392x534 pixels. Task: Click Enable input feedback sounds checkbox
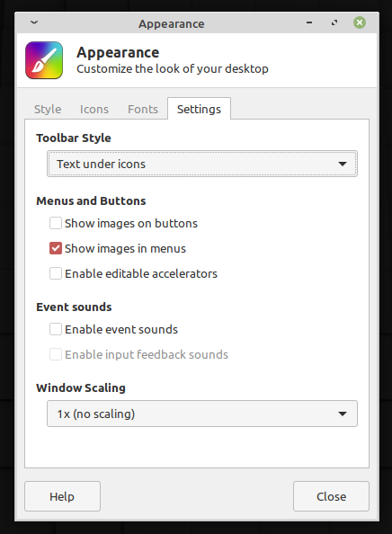pos(56,354)
